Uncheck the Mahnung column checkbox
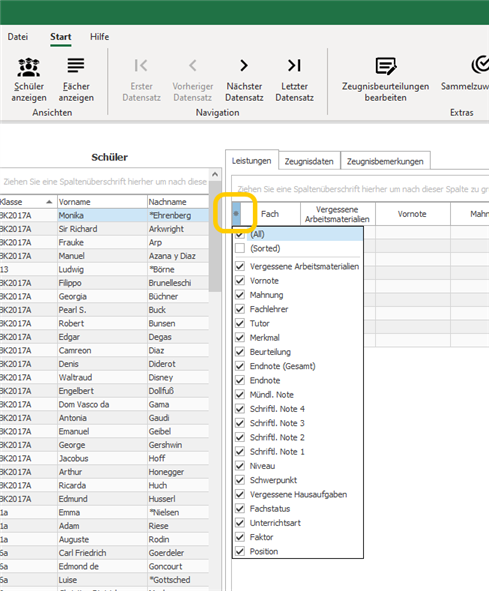 [240, 295]
